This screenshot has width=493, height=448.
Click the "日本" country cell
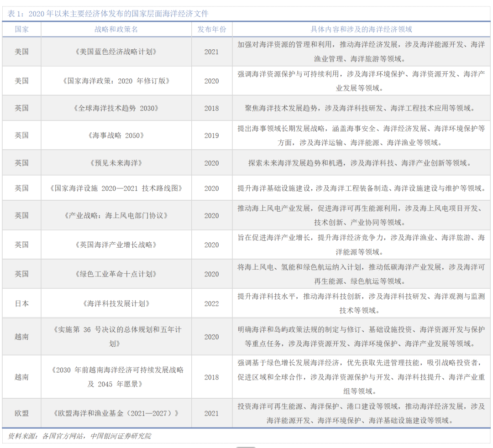tap(22, 303)
